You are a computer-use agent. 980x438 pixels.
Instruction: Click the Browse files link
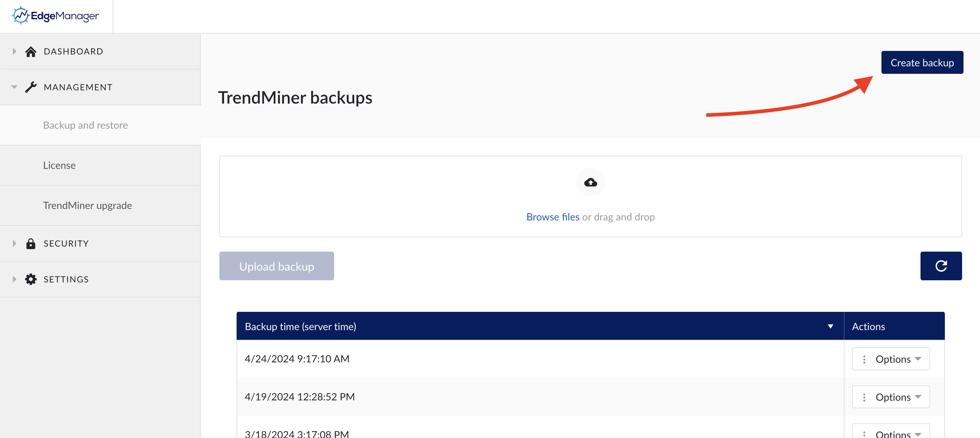[x=552, y=216]
